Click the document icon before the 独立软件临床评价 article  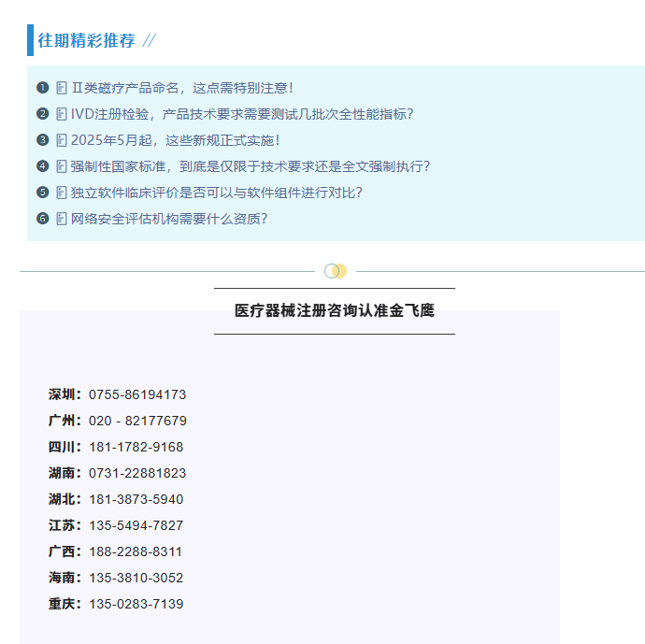click(62, 193)
